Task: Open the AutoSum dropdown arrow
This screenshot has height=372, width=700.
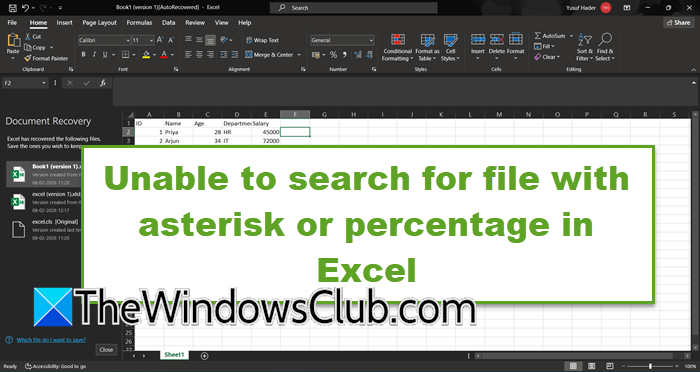Action: (x=571, y=36)
